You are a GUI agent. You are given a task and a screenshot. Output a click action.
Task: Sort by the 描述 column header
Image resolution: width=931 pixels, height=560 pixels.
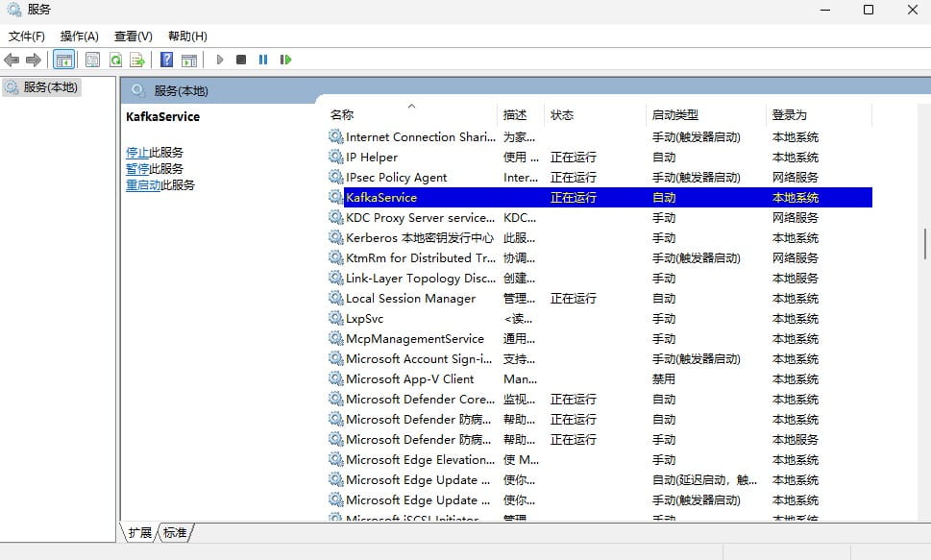521,114
